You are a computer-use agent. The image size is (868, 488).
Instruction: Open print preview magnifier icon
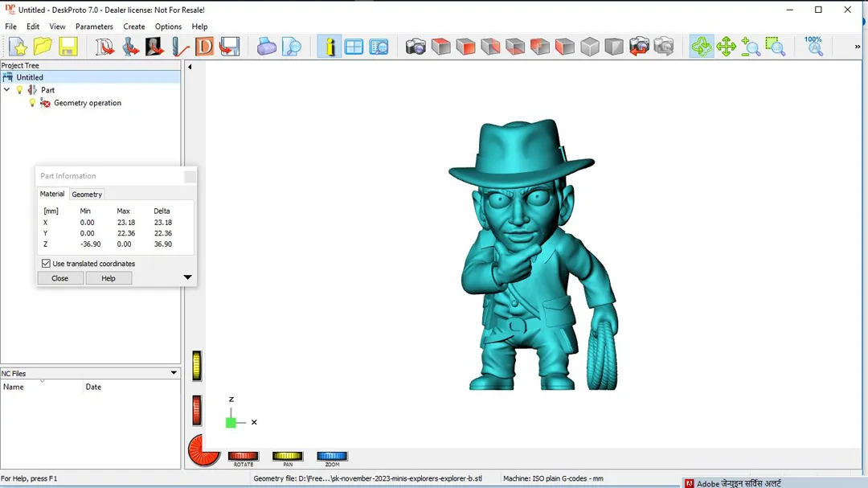[291, 47]
